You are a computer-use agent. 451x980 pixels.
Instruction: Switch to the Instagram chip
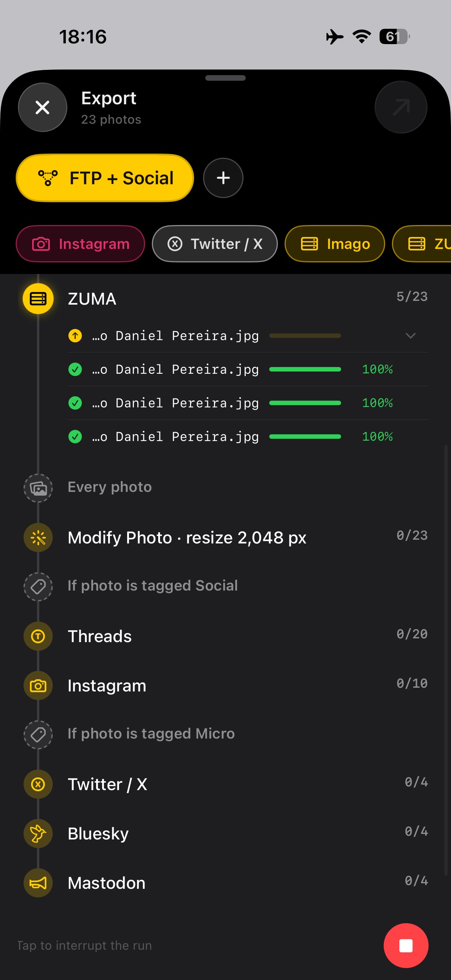(x=80, y=244)
